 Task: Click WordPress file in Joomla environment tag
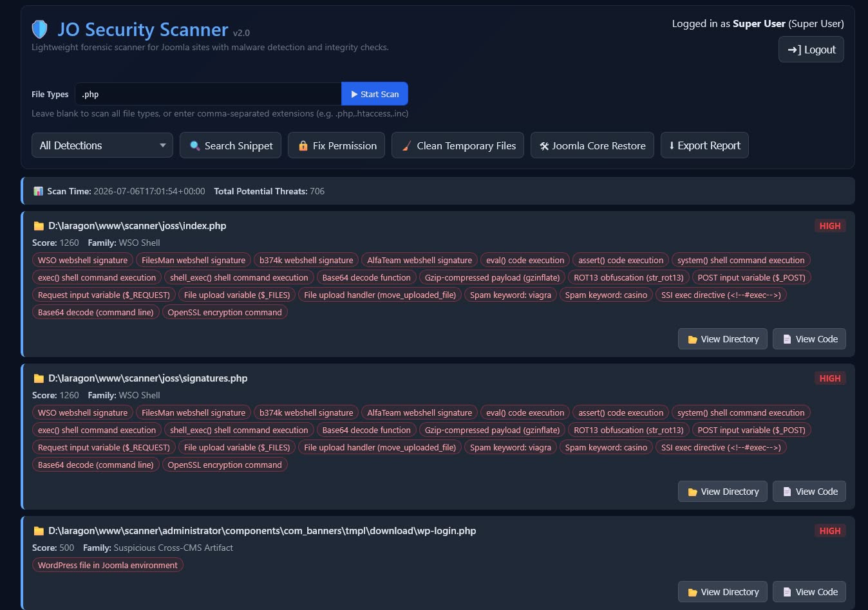(108, 565)
